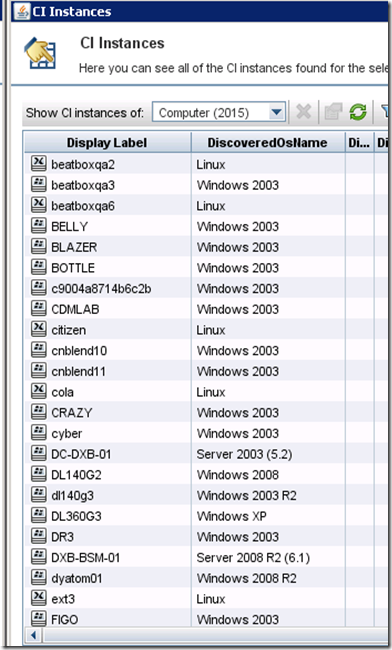Select the BELLY row label
392x650 pixels.
(70, 227)
